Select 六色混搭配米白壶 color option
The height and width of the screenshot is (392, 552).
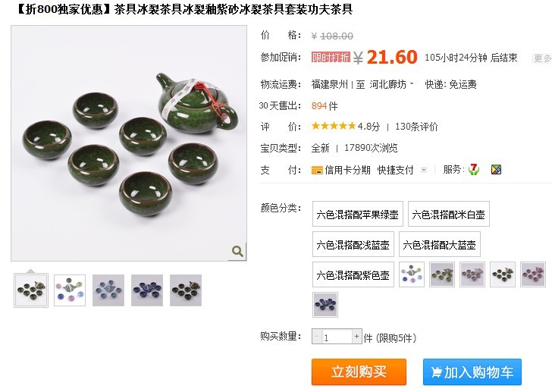[449, 214]
